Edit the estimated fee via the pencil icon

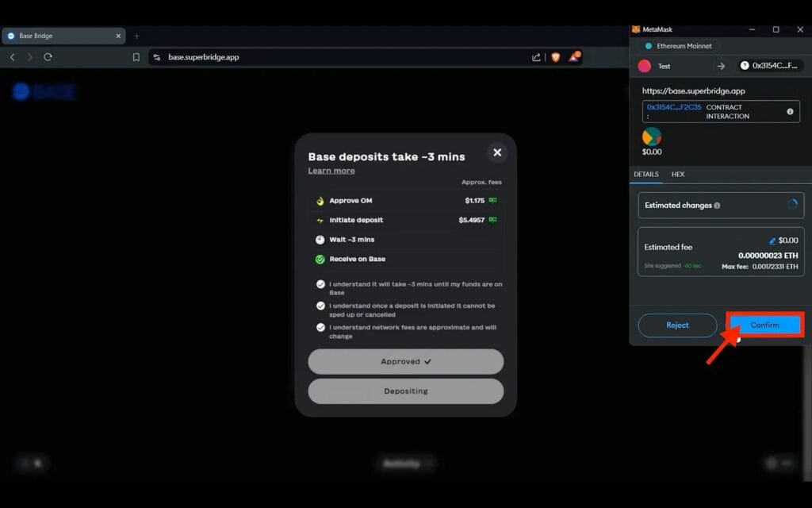pyautogui.click(x=772, y=241)
